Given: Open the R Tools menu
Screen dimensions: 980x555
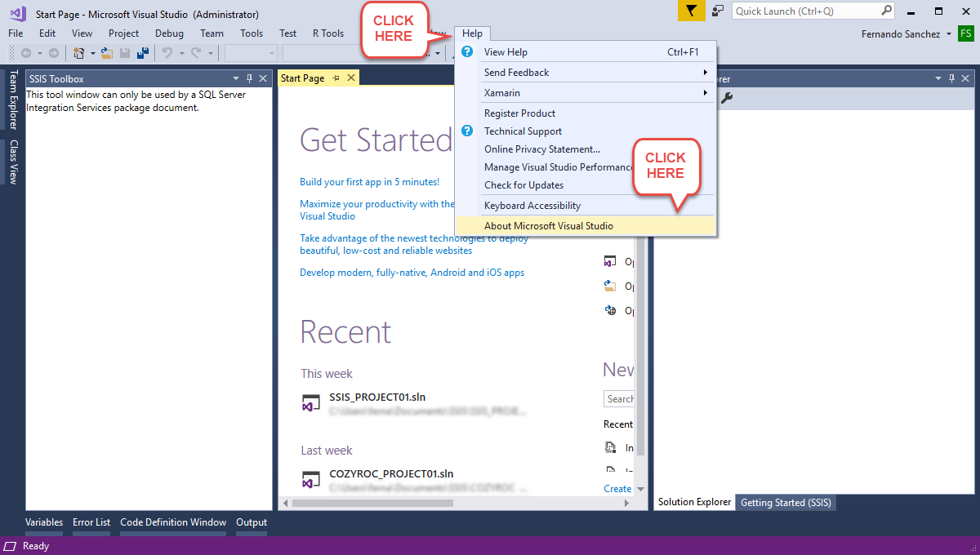Looking at the screenshot, I should tap(328, 33).
